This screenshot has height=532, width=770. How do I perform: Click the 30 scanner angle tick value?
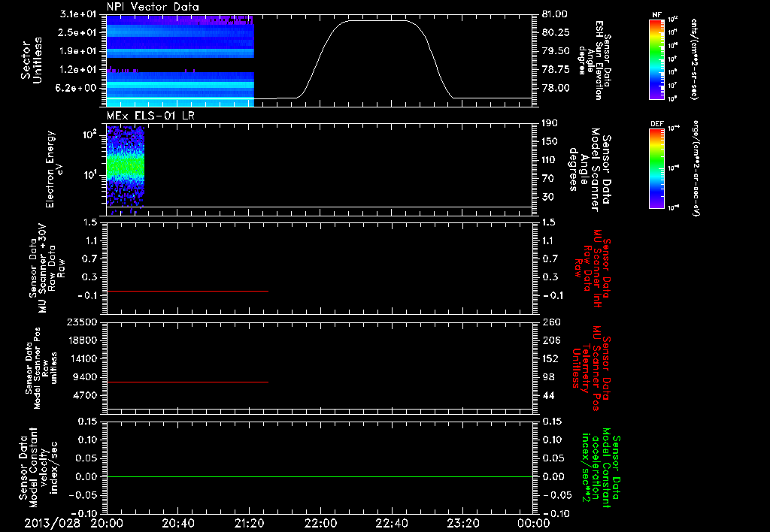[547, 197]
